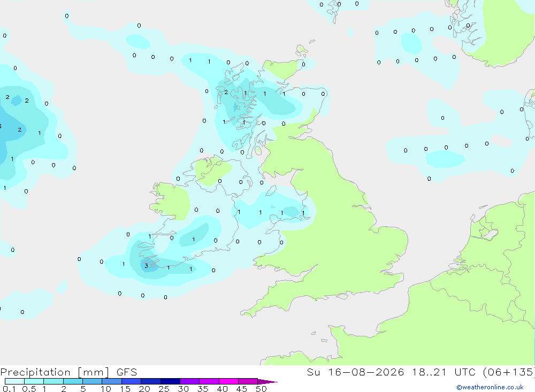Screen dimensions: 535x392
Task: Click the '(06+135)' forecast run text
Action: point(509,372)
